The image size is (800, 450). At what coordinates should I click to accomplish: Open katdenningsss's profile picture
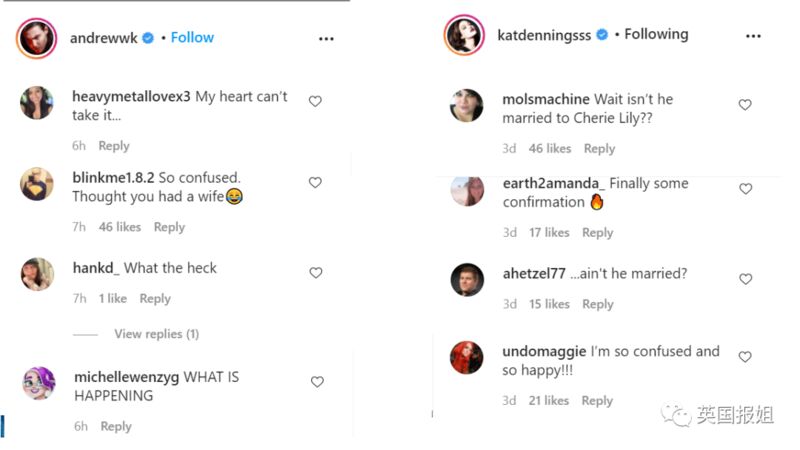pyautogui.click(x=464, y=35)
